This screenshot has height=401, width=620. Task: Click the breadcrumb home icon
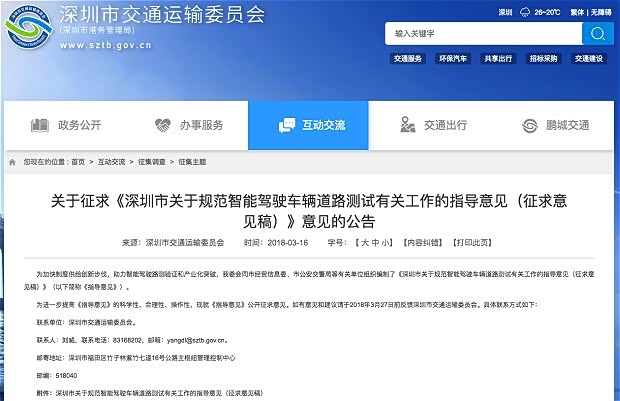coord(13,162)
